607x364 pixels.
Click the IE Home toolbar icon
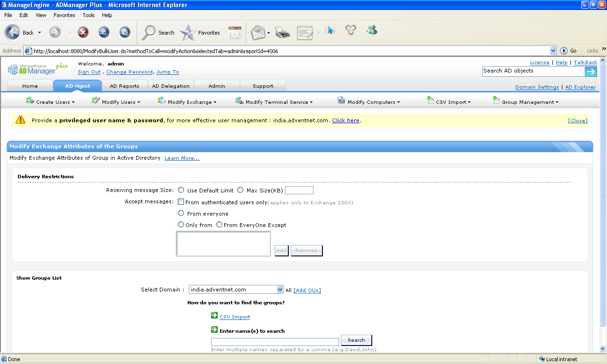124,32
